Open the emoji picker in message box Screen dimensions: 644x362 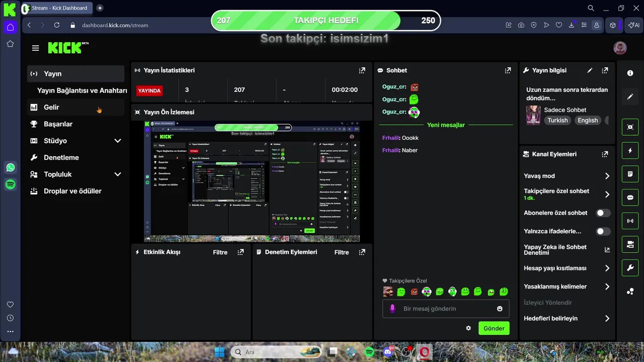[x=500, y=309]
